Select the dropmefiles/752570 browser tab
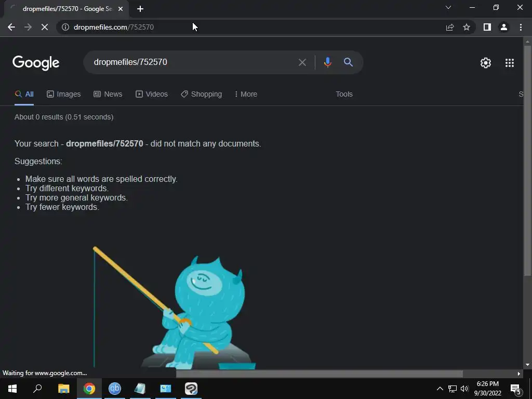 pyautogui.click(x=67, y=9)
